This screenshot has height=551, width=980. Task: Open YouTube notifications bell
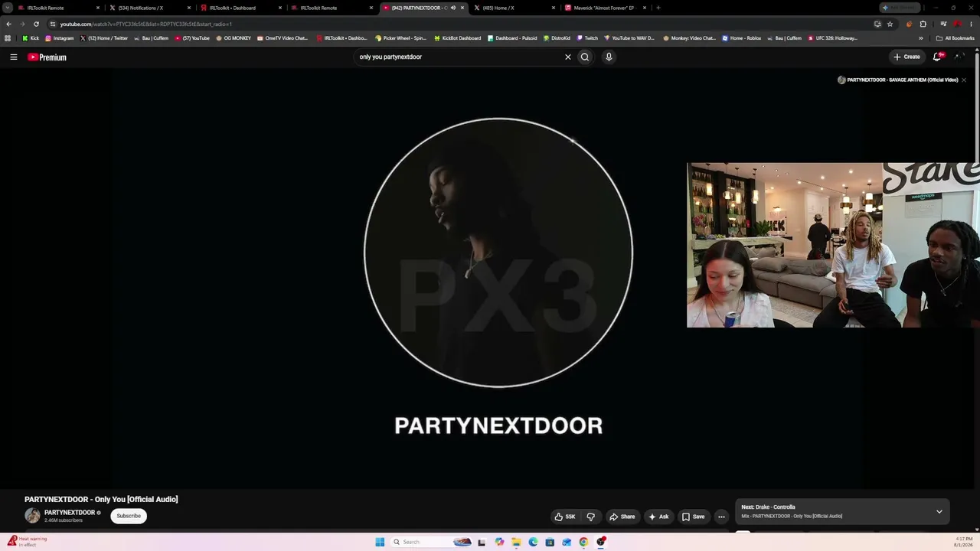click(x=937, y=57)
